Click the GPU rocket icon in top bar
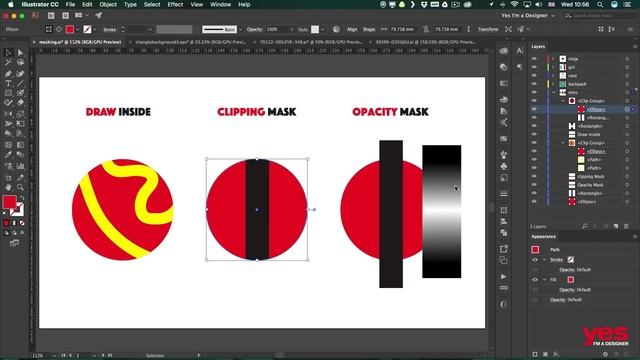This screenshot has width=640, height=360. point(98,16)
